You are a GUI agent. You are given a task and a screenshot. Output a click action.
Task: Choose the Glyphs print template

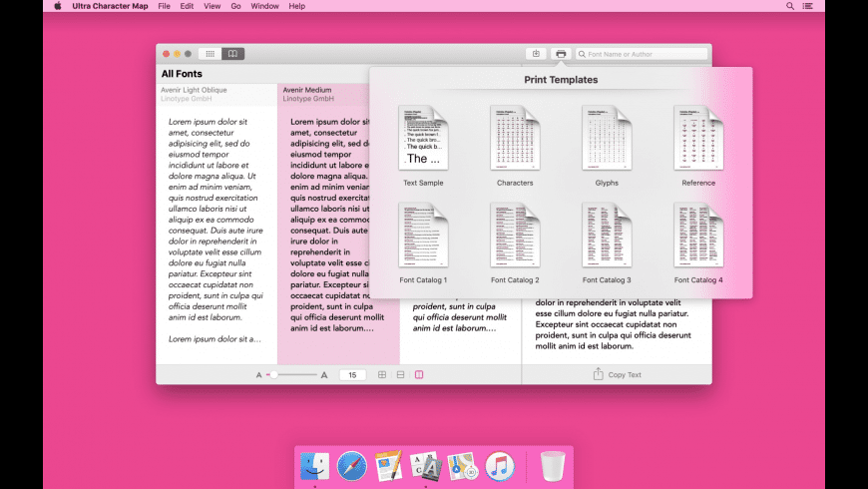(607, 146)
